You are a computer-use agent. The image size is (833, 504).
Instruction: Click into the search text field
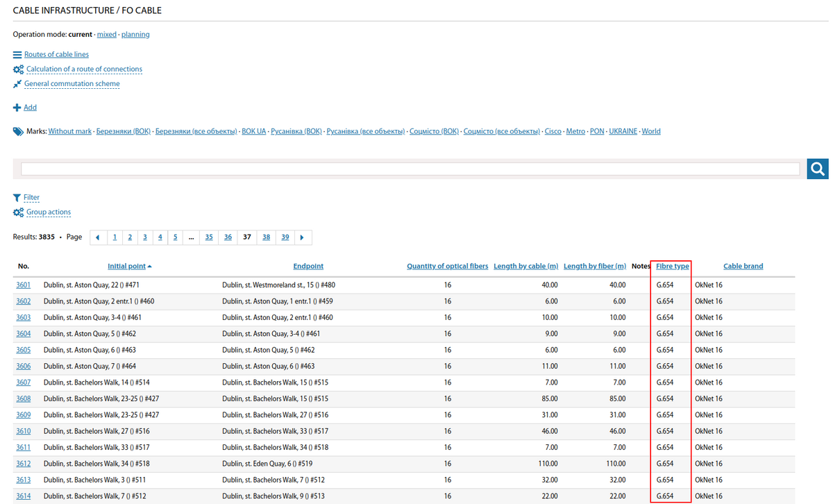tap(410, 169)
